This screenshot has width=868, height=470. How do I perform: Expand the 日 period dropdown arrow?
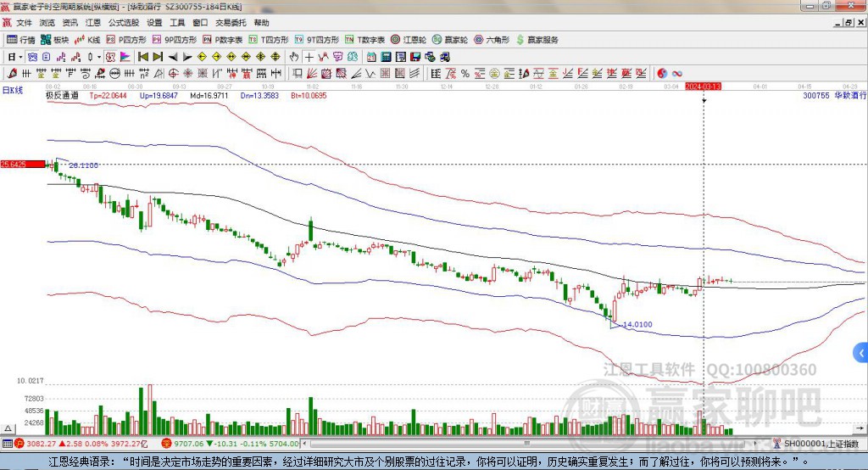click(x=20, y=57)
